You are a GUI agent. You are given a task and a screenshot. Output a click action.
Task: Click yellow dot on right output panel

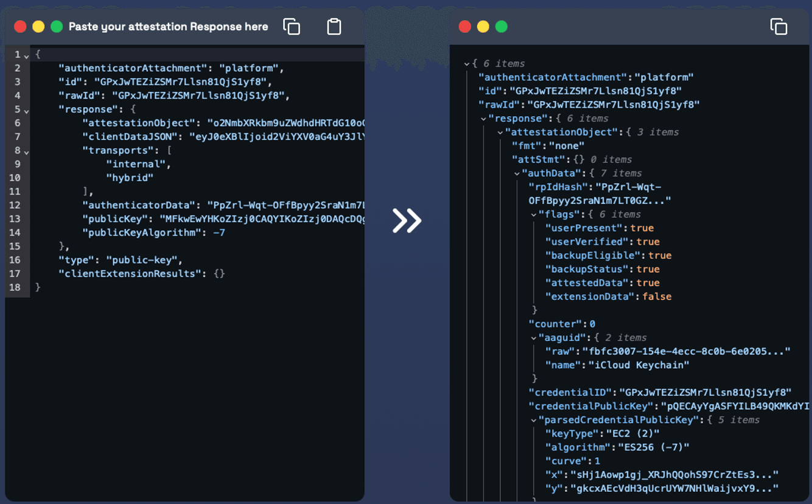pos(483,26)
